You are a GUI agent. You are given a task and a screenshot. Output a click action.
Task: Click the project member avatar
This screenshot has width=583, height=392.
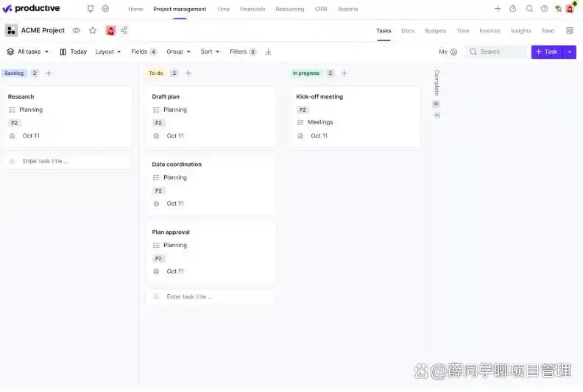110,30
